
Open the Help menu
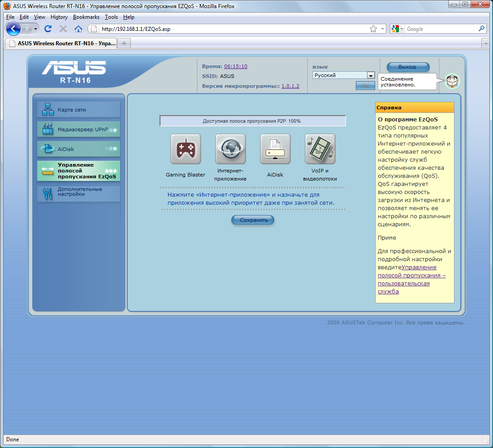(x=129, y=17)
